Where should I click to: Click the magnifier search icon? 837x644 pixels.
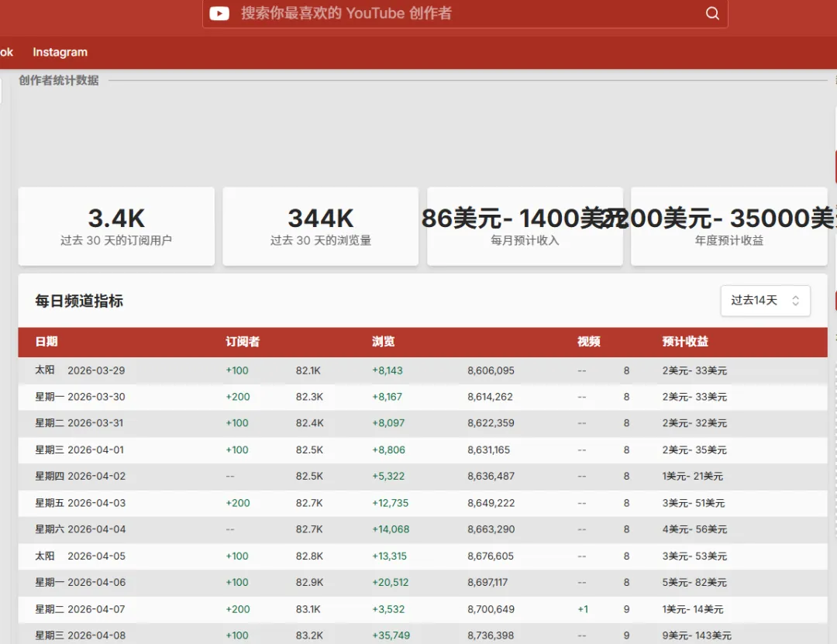712,13
